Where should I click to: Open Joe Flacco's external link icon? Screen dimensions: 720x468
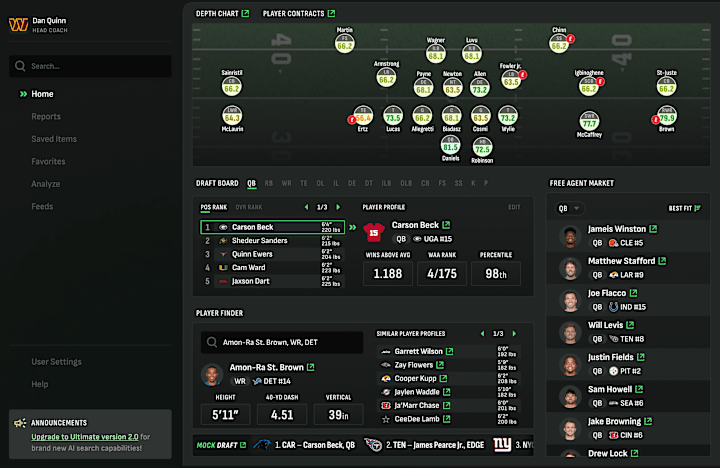click(x=633, y=293)
